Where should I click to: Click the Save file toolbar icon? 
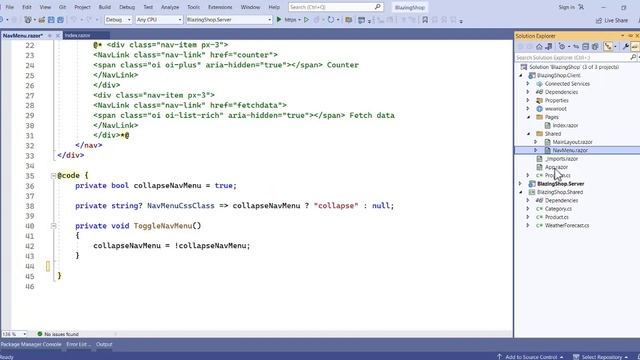click(x=51, y=20)
